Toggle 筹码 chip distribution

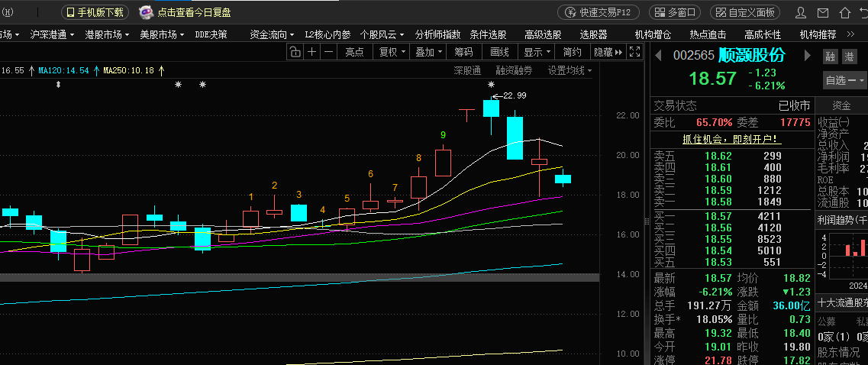click(x=464, y=52)
